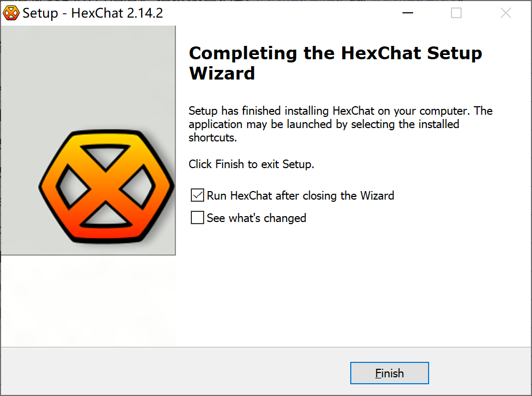The height and width of the screenshot is (396, 532).
Task: Minimize the HexChat Setup window
Action: click(407, 13)
